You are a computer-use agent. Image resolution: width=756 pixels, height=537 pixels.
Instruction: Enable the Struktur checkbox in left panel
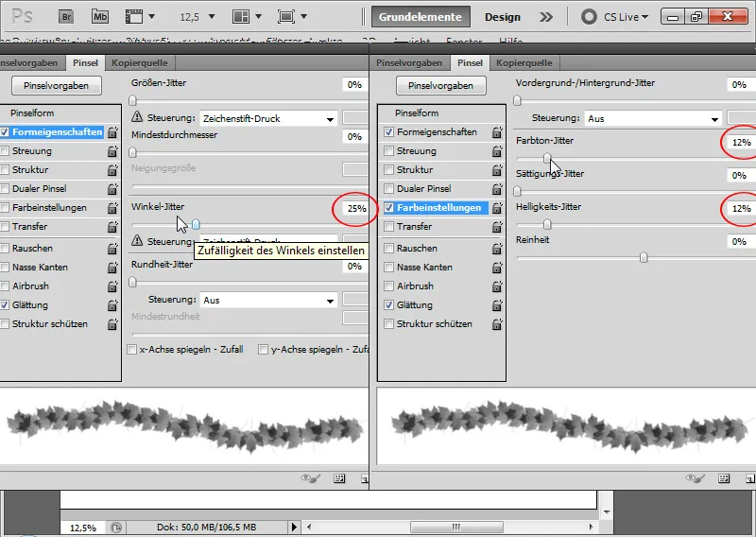(5, 170)
